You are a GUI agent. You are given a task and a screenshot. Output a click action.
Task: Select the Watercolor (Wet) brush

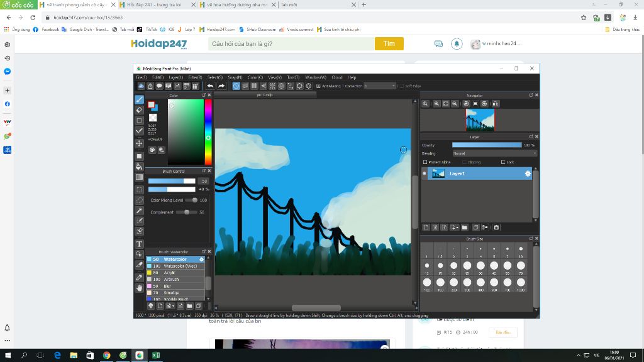click(175, 266)
